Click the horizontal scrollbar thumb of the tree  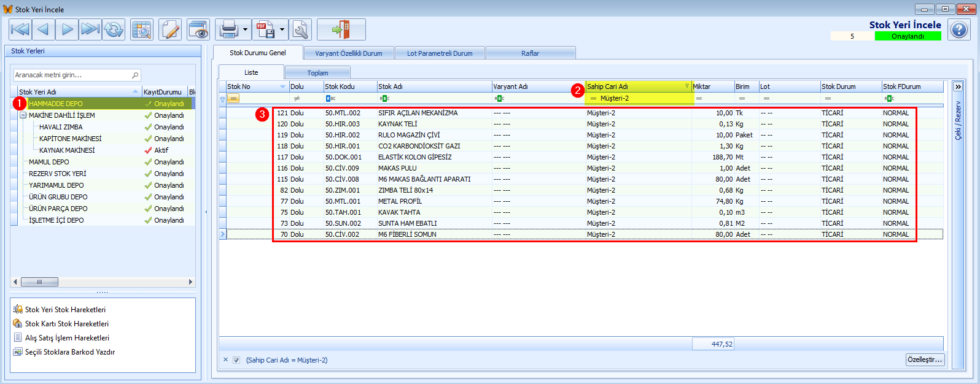[40, 282]
